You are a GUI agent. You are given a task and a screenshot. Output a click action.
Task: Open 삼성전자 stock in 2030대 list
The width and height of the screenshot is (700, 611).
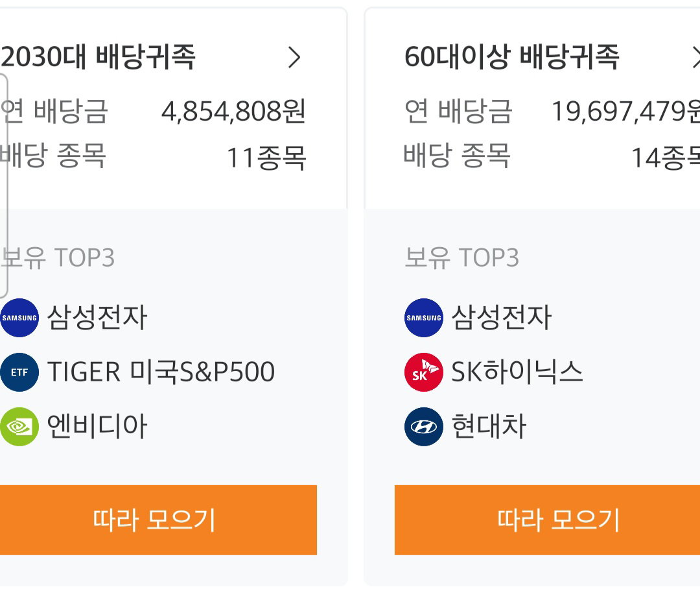[x=97, y=318]
